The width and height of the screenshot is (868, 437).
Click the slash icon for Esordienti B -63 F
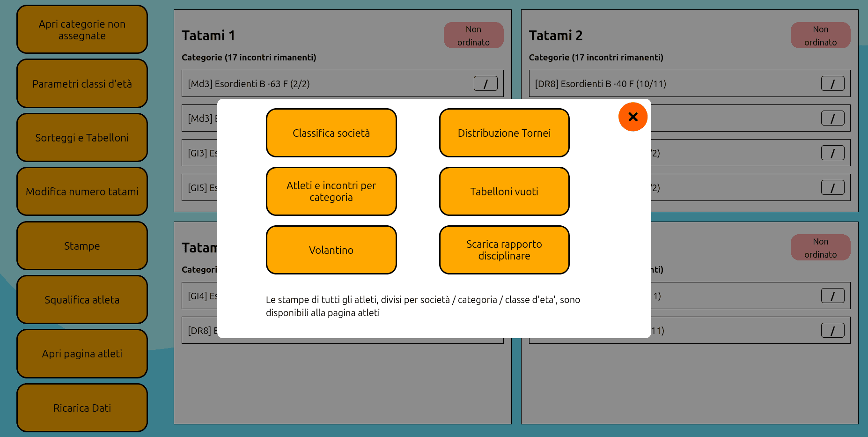pos(485,84)
